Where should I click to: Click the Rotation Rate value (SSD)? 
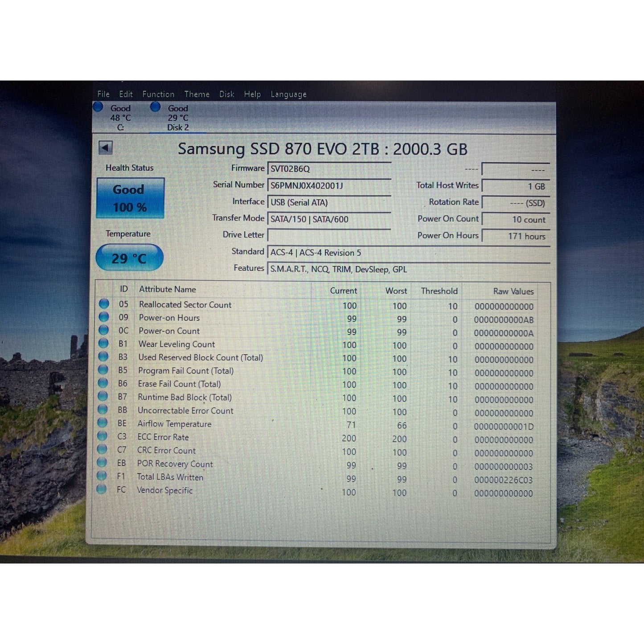tap(516, 203)
